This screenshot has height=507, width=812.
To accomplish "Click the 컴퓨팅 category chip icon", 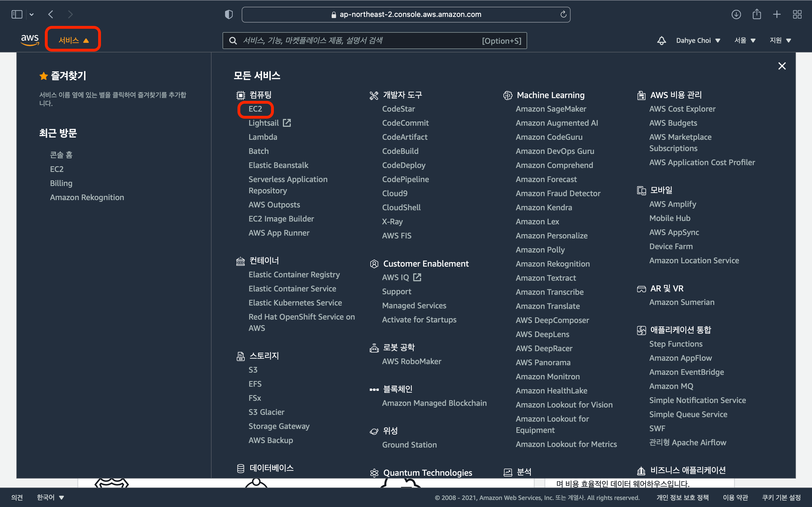I will pos(241,96).
